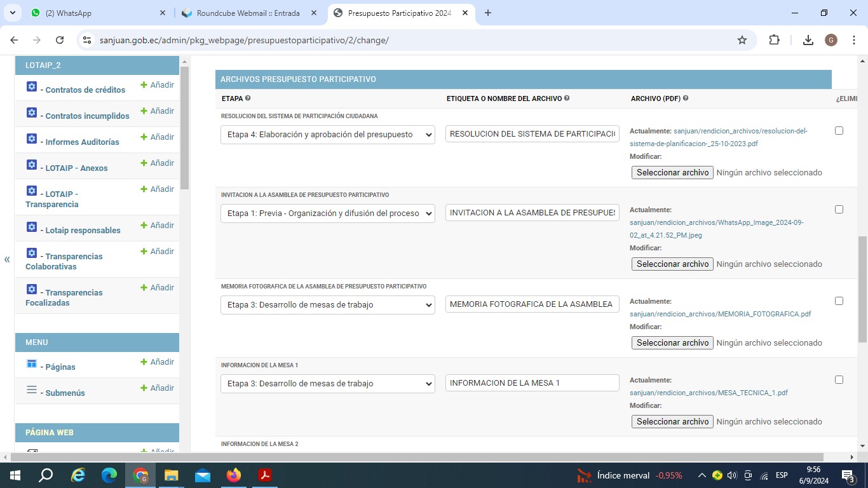Screen dimensions: 868x488
Task: Click the help icon next to ETAPA
Action: point(248,98)
